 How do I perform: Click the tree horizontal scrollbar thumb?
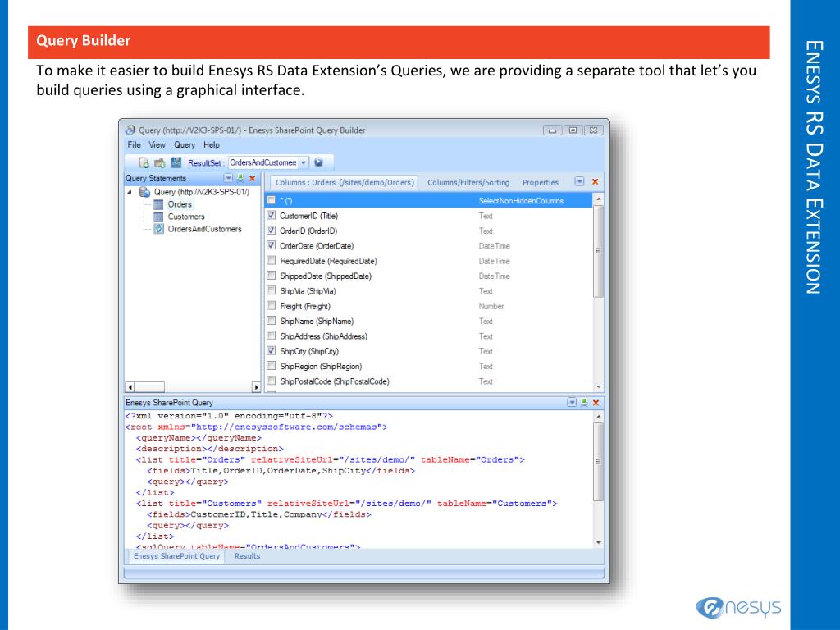click(x=149, y=387)
